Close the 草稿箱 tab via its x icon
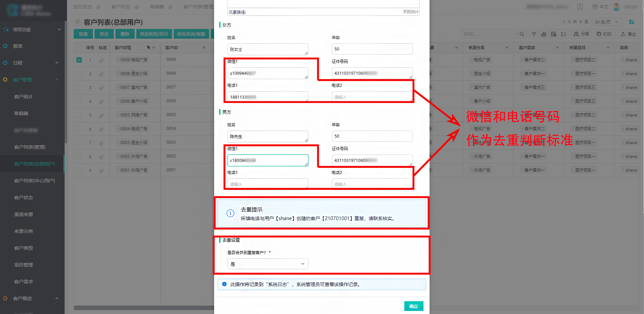The height and width of the screenshot is (314, 644). click(x=170, y=7)
